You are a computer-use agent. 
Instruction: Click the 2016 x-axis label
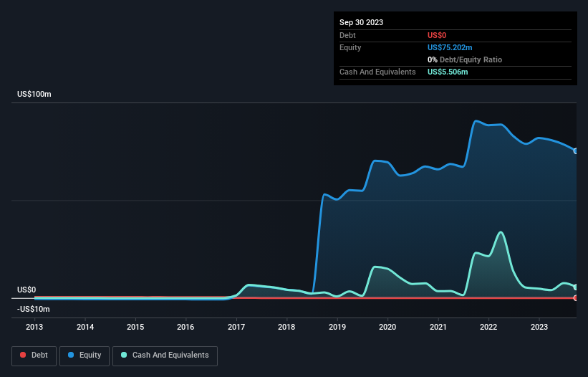point(185,327)
